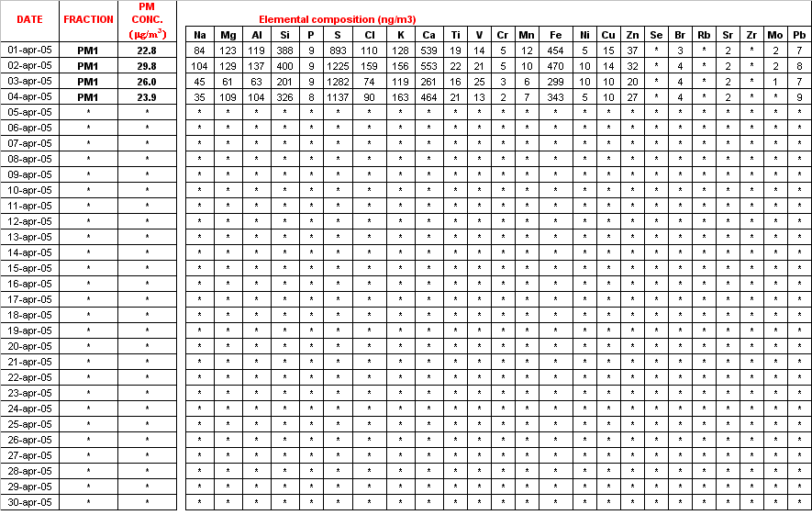Select the Mo column header

[775, 35]
